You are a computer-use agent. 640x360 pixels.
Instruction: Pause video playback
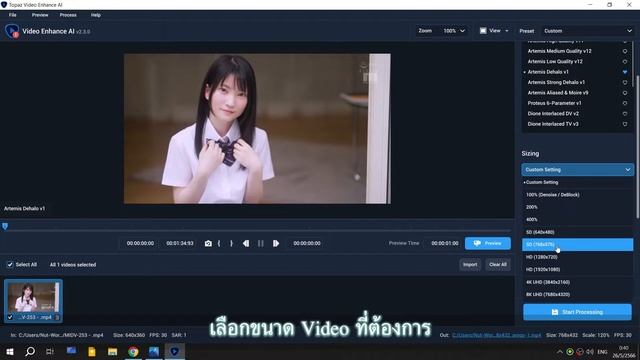[261, 243]
